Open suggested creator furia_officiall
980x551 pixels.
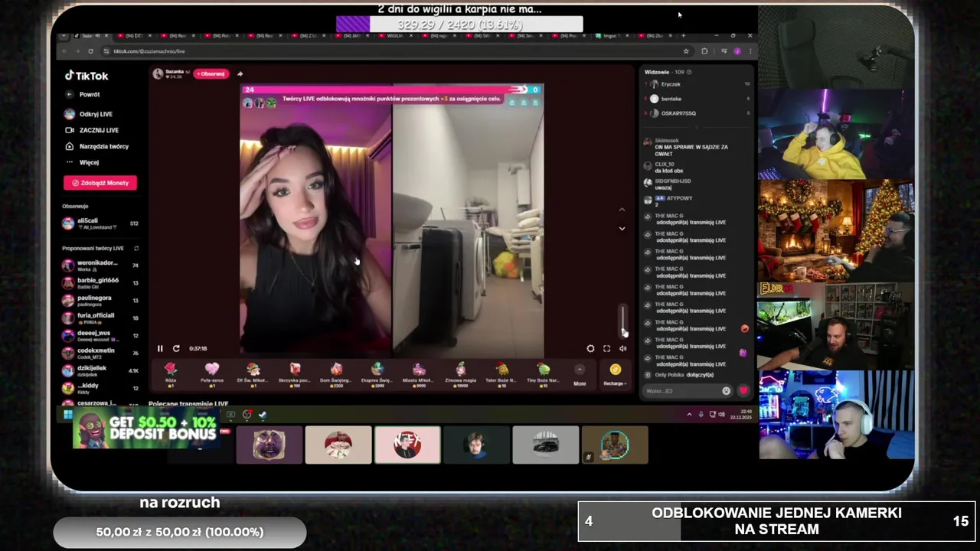click(100, 318)
